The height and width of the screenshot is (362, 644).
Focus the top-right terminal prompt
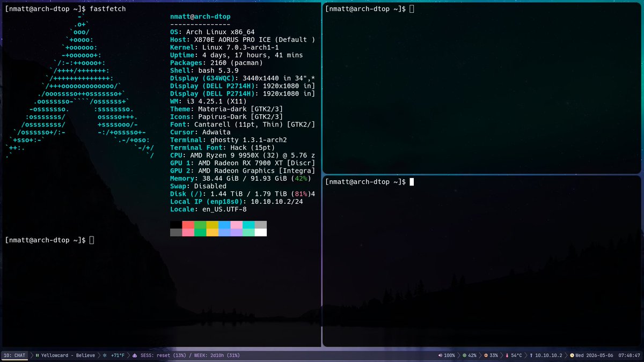point(369,9)
